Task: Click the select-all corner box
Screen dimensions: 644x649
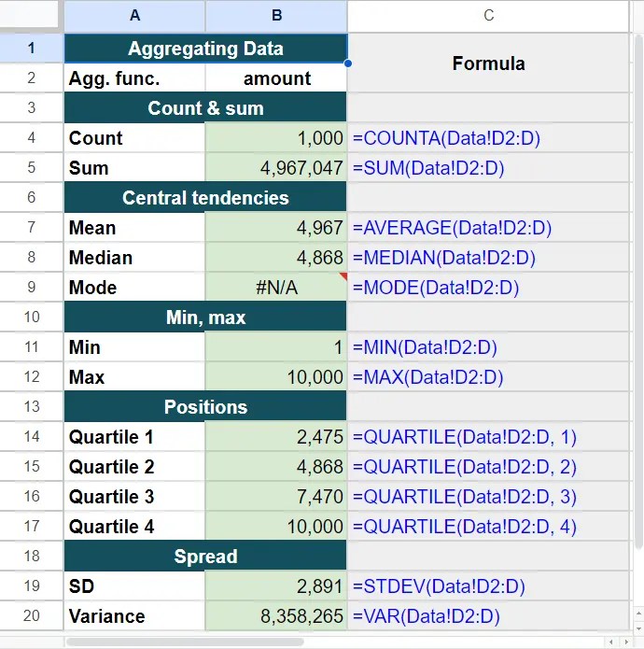Action: pyautogui.click(x=31, y=16)
